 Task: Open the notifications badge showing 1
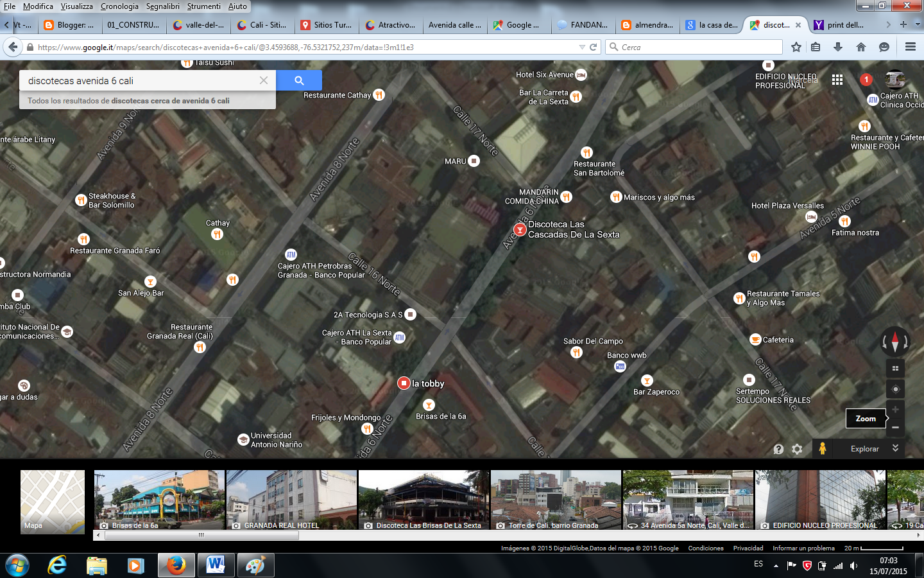pyautogui.click(x=866, y=80)
